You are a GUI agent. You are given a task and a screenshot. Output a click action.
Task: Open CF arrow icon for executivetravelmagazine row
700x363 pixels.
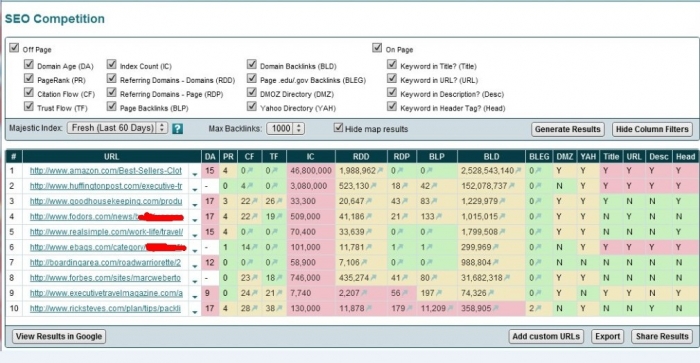(x=255, y=293)
